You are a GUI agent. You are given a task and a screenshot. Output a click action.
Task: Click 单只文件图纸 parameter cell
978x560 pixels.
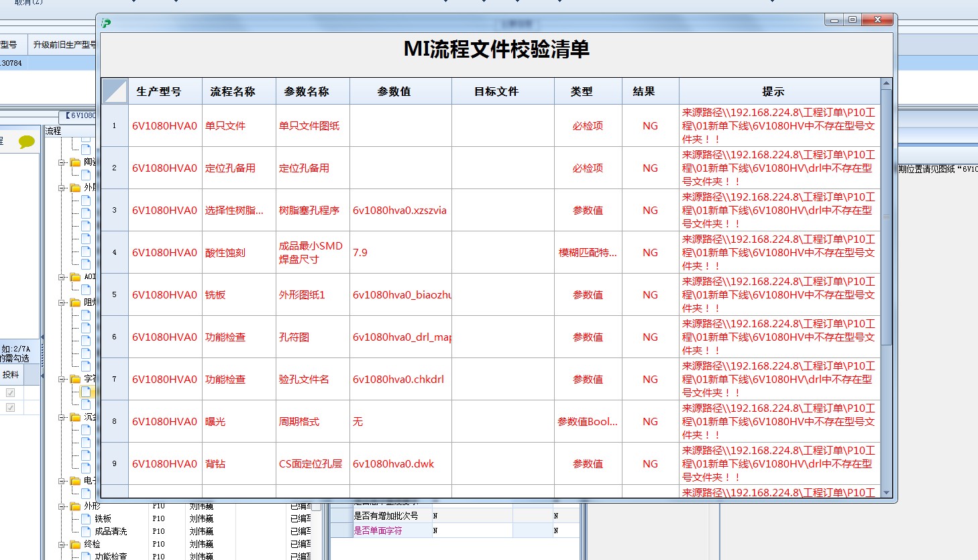pos(313,125)
